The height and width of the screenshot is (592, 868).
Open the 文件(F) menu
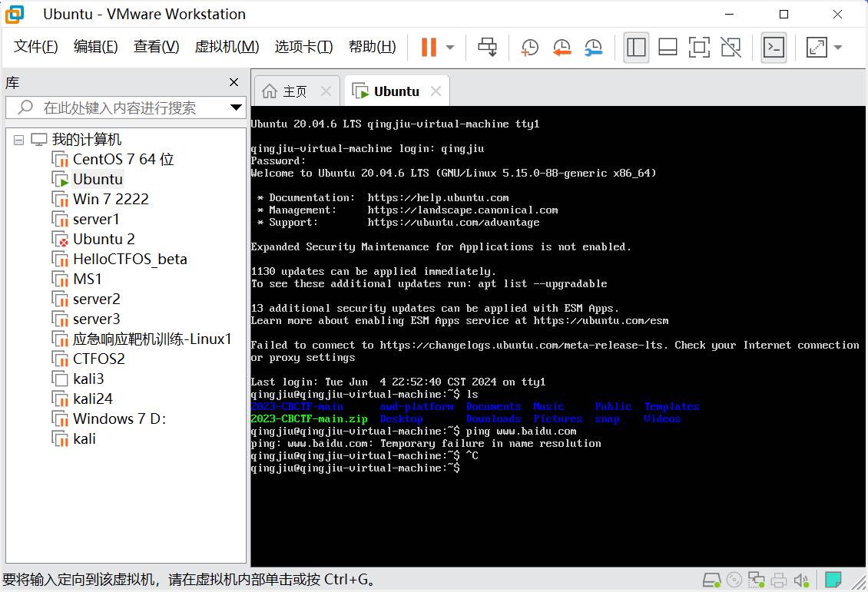(x=35, y=47)
